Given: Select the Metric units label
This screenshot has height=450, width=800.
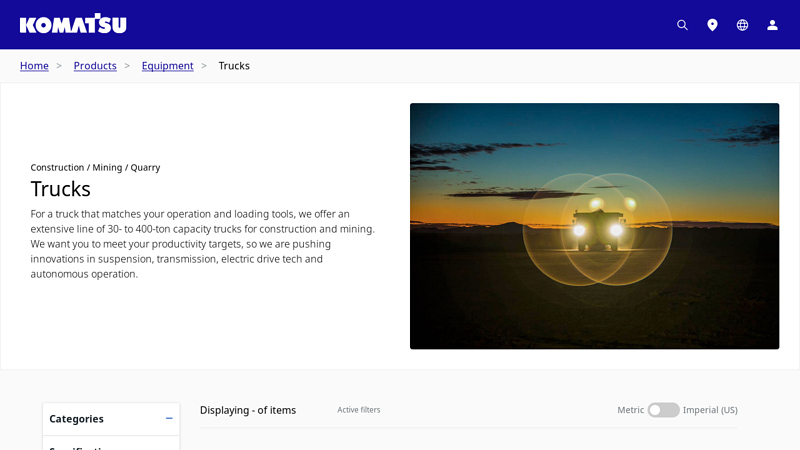Looking at the screenshot, I should [630, 410].
